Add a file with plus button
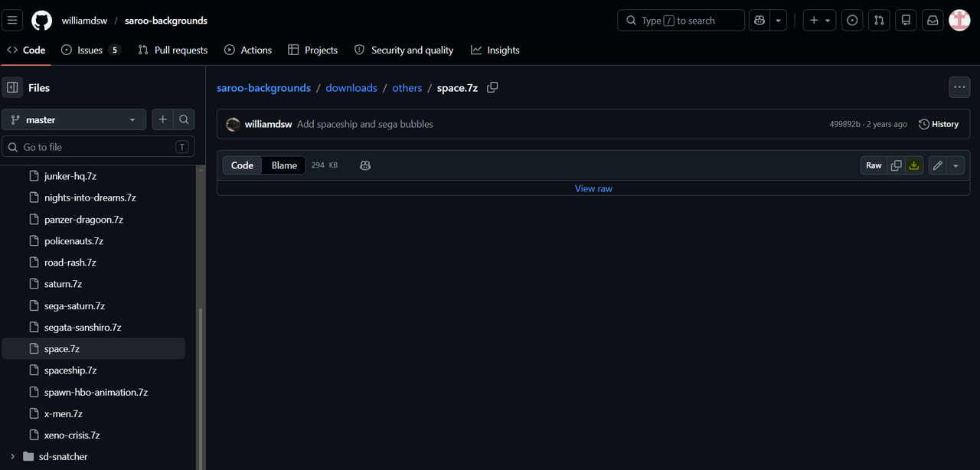The image size is (980, 470). click(x=162, y=119)
